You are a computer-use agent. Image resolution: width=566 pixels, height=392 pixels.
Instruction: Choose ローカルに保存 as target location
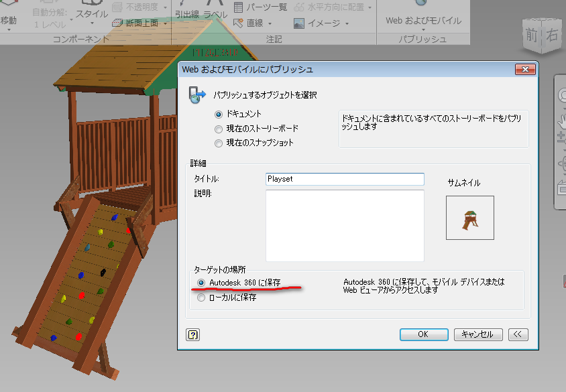201,298
